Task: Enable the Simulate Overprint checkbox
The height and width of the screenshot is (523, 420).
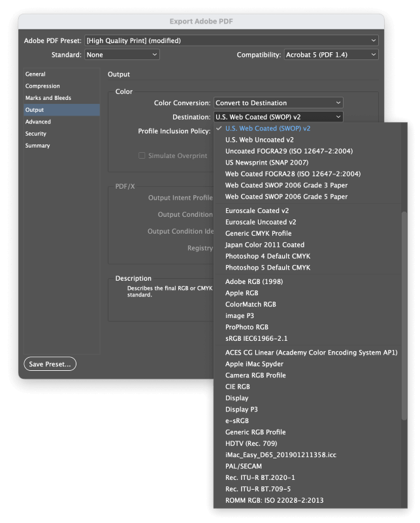Action: [141, 155]
